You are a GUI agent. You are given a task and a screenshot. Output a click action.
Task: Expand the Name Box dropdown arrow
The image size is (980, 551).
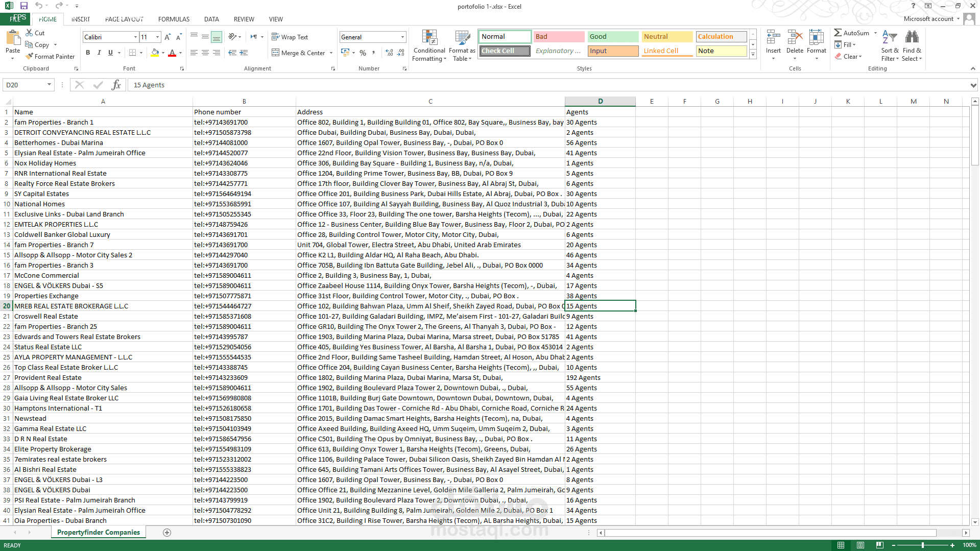[x=49, y=85]
